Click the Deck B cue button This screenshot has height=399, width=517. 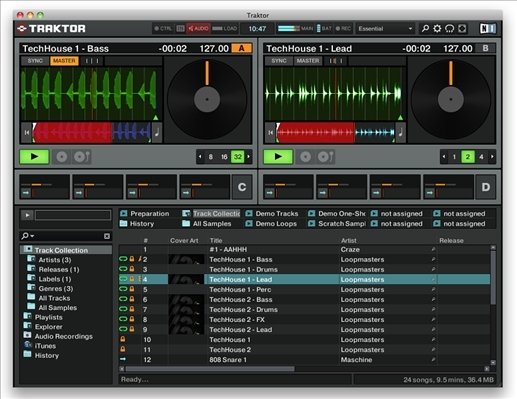(x=305, y=157)
